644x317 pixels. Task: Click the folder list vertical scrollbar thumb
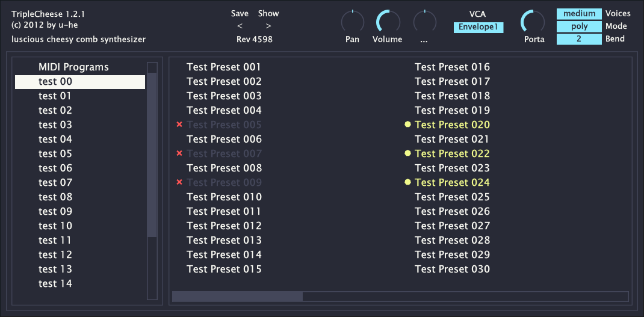pyautogui.click(x=152, y=155)
